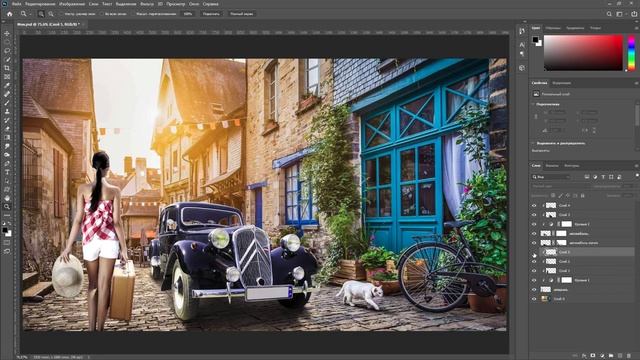Click the hue slider in Color panel
The width and height of the screenshot is (640, 360).
[631, 53]
